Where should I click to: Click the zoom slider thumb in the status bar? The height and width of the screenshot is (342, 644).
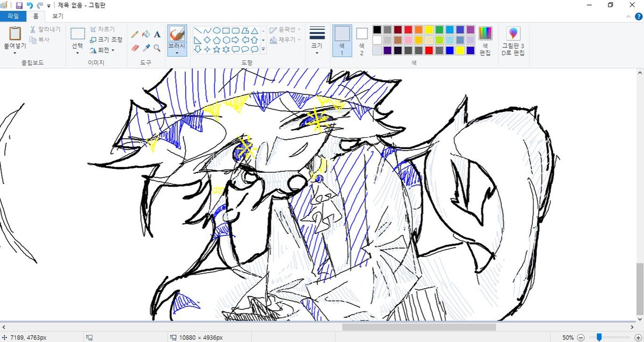tap(599, 338)
